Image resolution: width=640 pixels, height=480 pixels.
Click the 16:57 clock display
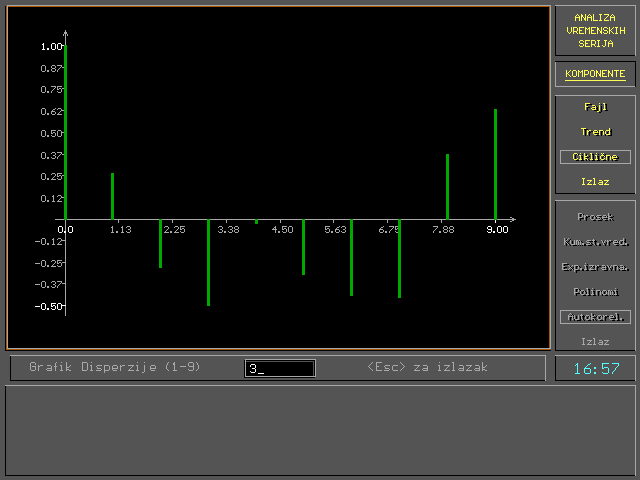(x=595, y=369)
